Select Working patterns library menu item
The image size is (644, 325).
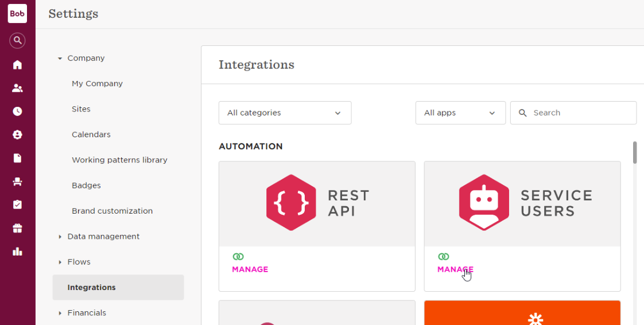click(119, 160)
